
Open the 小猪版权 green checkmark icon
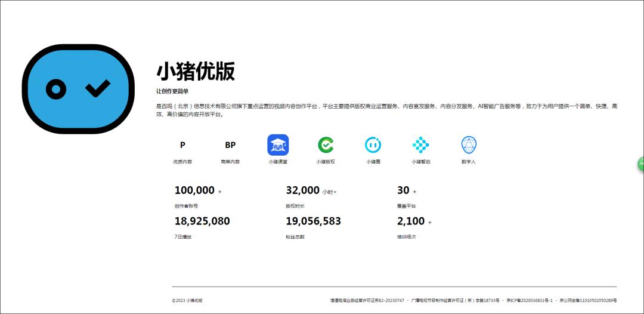(x=326, y=145)
